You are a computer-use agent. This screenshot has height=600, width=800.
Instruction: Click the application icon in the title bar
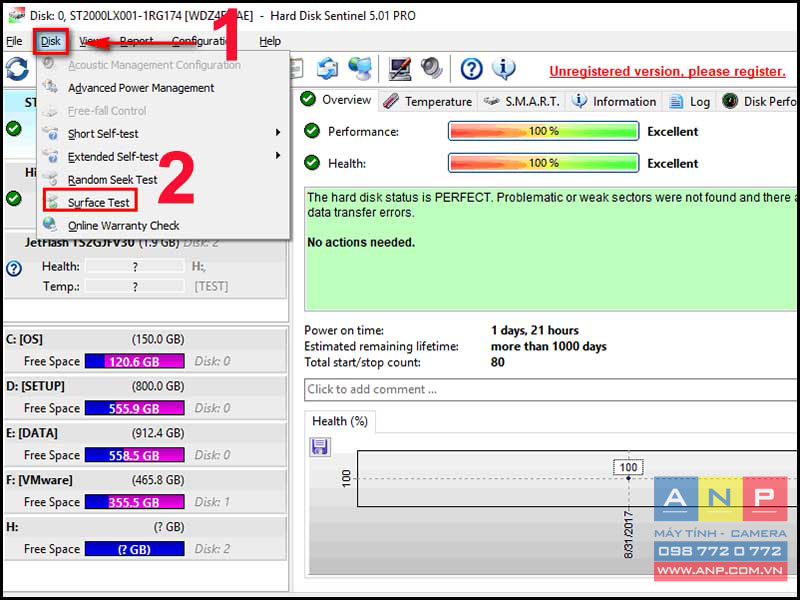point(17,15)
